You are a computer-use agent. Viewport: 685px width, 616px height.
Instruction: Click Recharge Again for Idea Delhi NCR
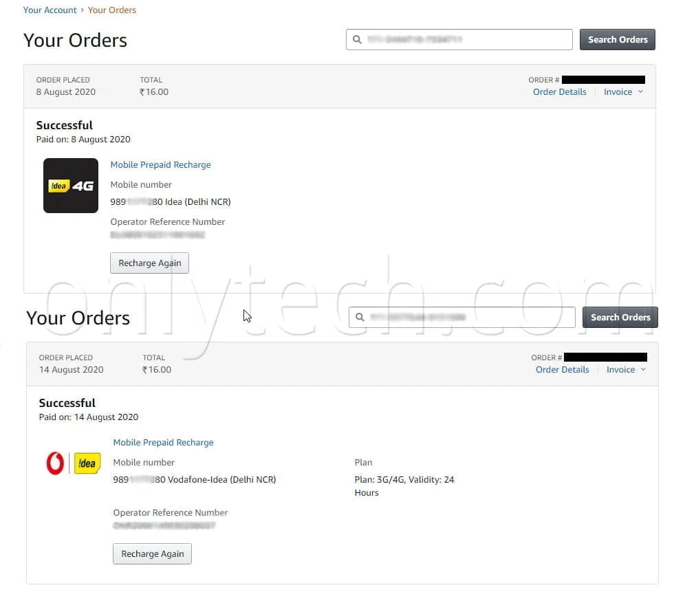pyautogui.click(x=149, y=263)
